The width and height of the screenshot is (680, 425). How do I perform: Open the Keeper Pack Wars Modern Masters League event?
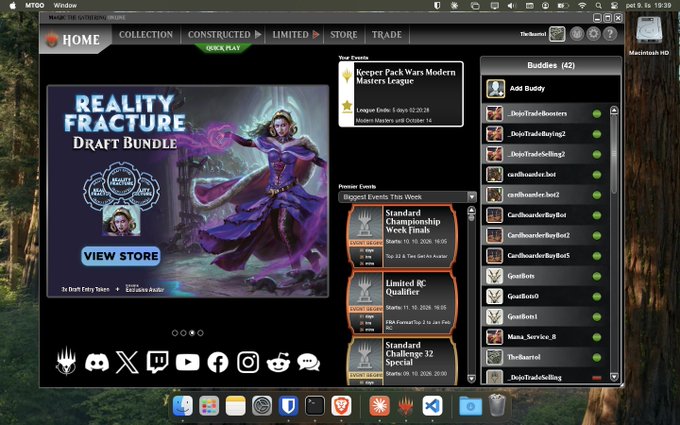pos(401,94)
